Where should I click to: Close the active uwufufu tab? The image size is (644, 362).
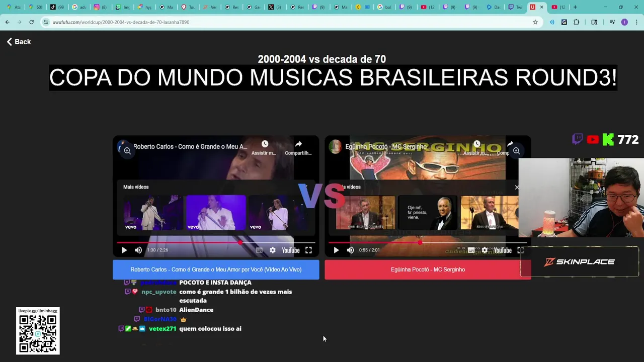(x=541, y=7)
